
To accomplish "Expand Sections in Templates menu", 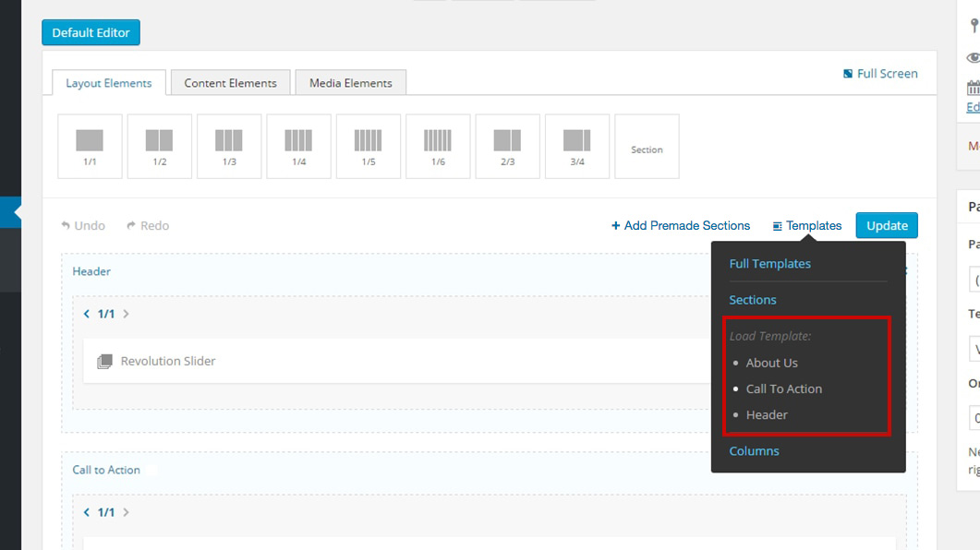I will (x=753, y=300).
